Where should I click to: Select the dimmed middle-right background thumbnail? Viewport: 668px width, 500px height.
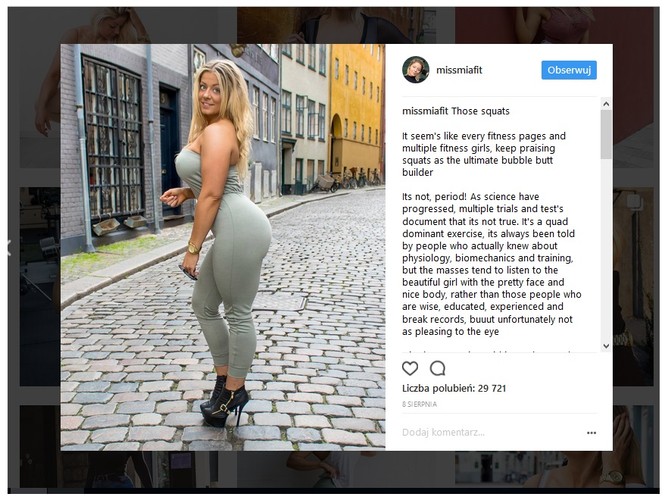pos(633,286)
